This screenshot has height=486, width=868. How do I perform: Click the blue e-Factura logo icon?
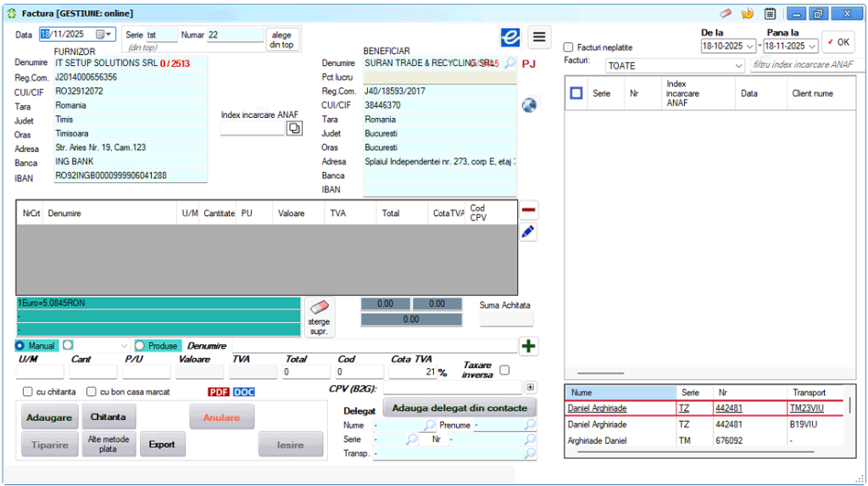pos(509,37)
